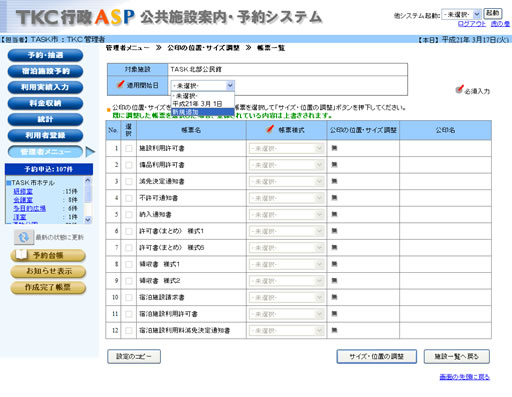This screenshot has height=397, width=512.
Task: Check the box for row 4 不許可通知書
Action: point(129,198)
